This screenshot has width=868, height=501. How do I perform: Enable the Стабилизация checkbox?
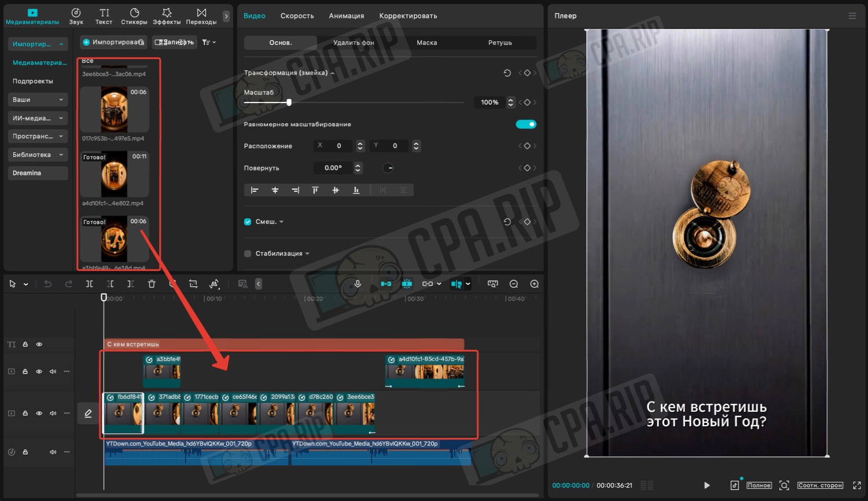click(248, 254)
